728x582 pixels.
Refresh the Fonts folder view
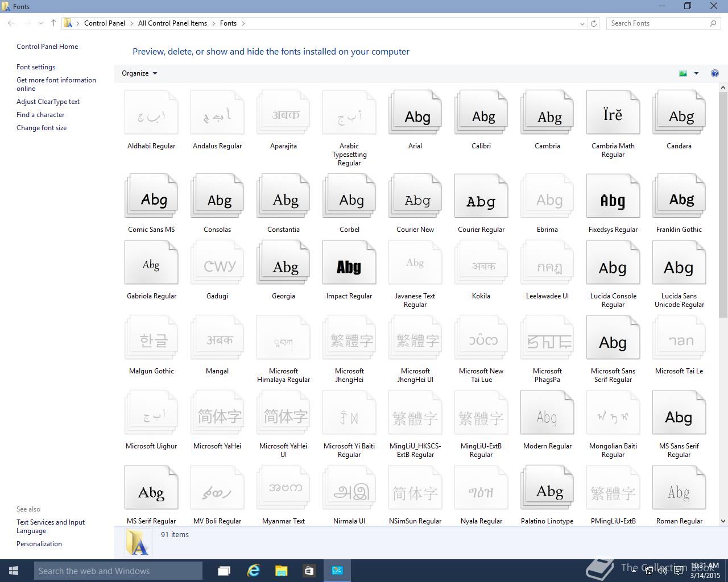(594, 23)
